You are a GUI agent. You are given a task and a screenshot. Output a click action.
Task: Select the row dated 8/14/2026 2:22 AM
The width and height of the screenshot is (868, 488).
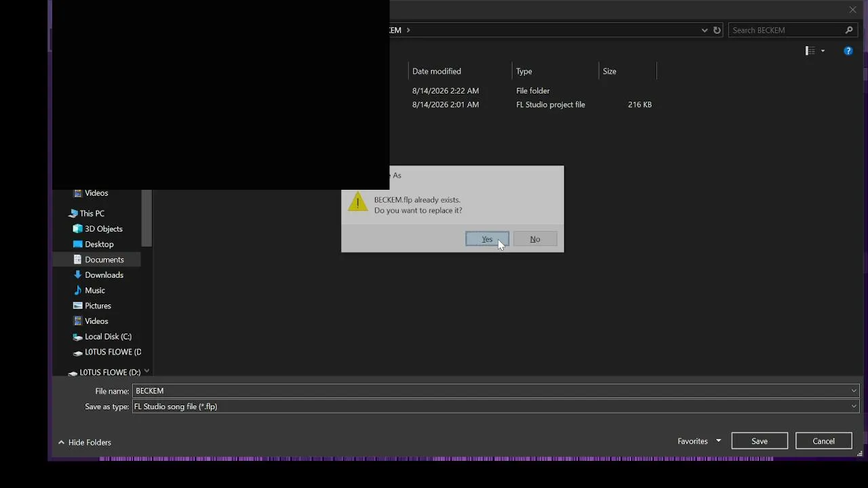[x=446, y=91]
